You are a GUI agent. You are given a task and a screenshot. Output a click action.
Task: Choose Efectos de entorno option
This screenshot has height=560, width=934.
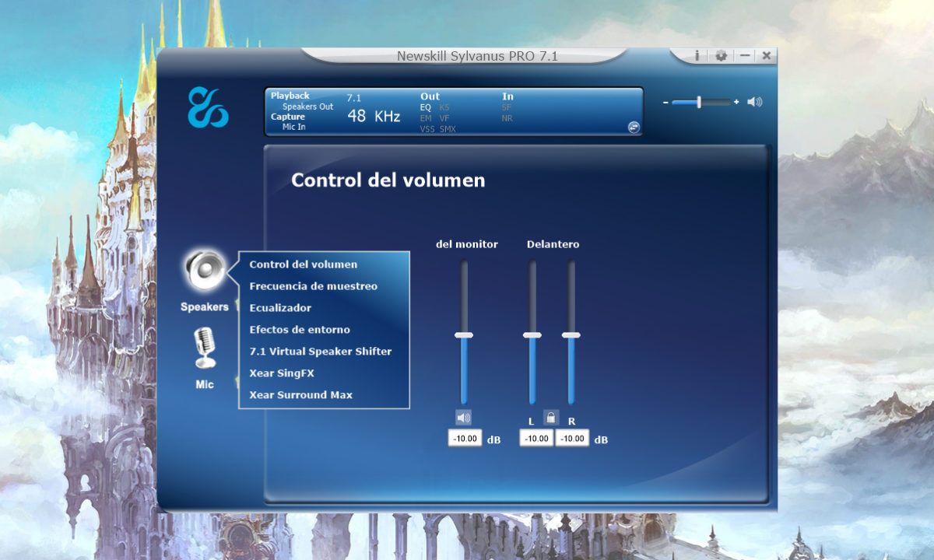click(300, 330)
